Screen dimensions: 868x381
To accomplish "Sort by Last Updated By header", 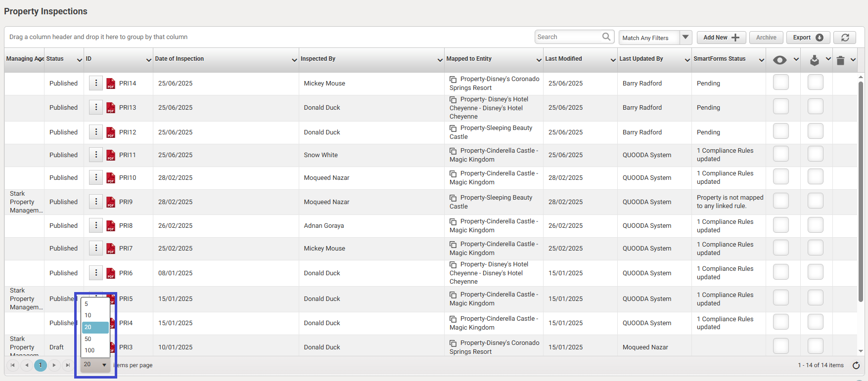I will point(641,59).
